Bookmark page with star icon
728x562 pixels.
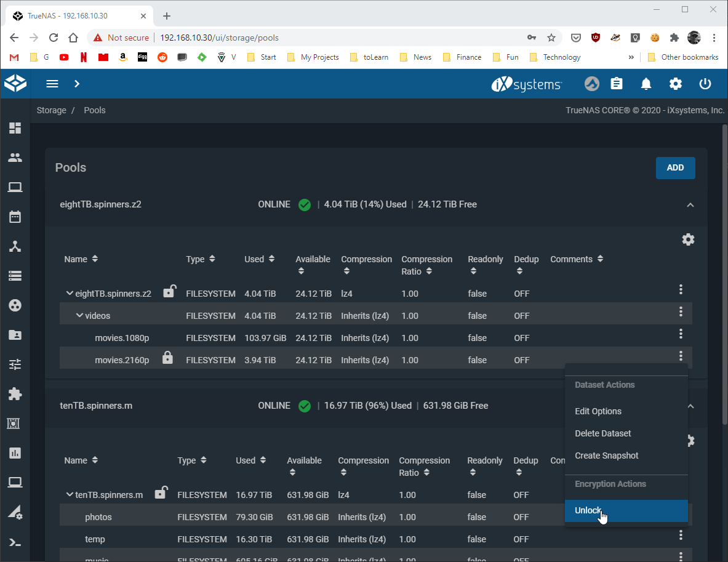pos(551,38)
